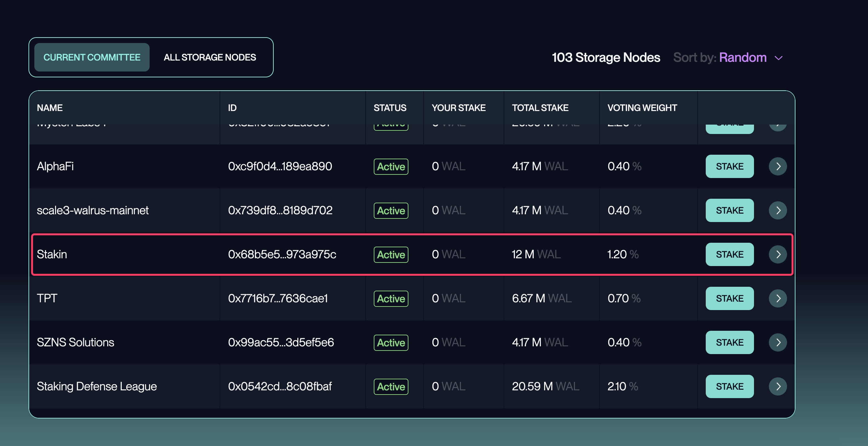Open Stakin node details via chevron arrow
Image resolution: width=868 pixels, height=446 pixels.
click(x=778, y=254)
